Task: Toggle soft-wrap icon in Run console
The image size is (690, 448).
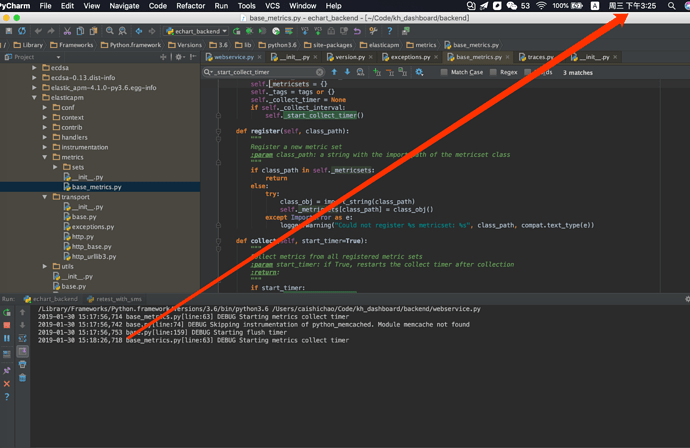Action: pyautogui.click(x=22, y=338)
